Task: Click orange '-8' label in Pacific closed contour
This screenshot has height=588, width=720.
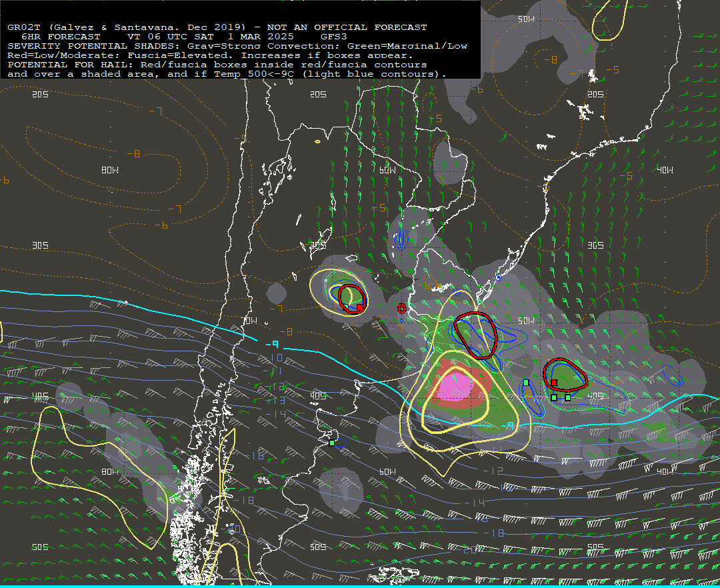Action: click(133, 154)
